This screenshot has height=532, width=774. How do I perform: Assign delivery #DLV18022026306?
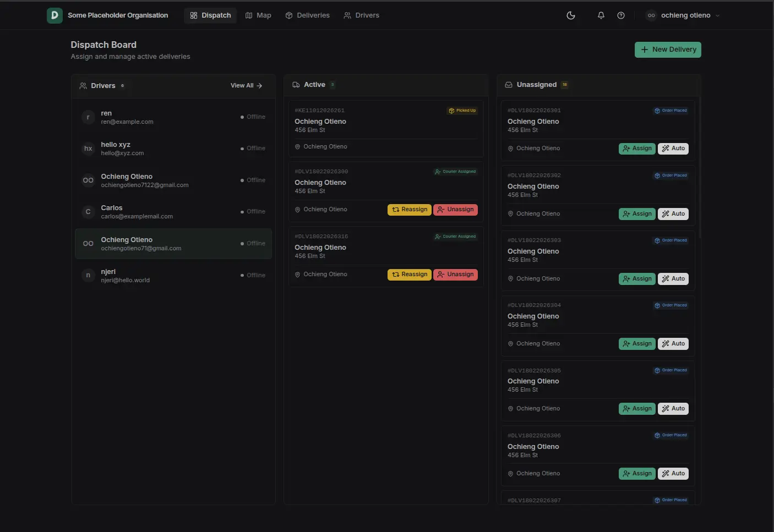(637, 474)
